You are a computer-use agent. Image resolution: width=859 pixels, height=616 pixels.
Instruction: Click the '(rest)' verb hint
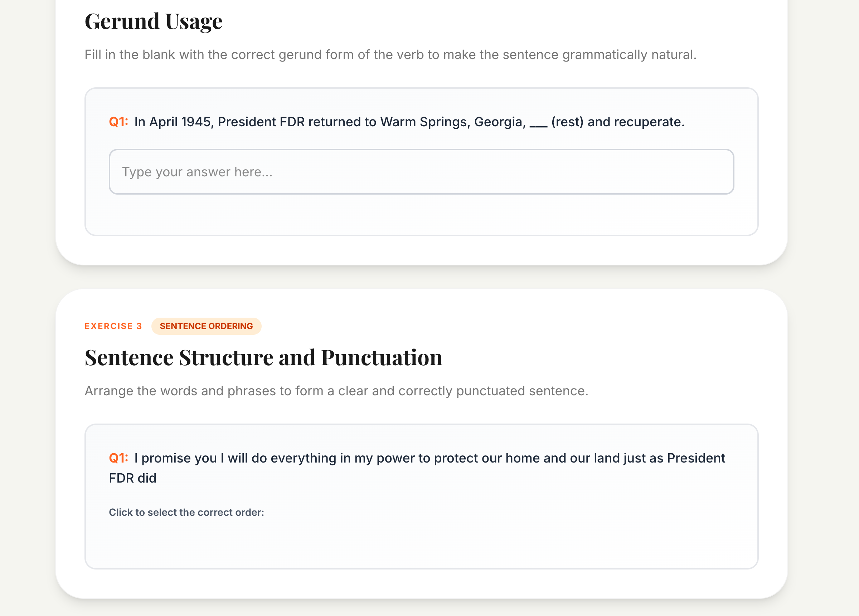click(x=567, y=122)
